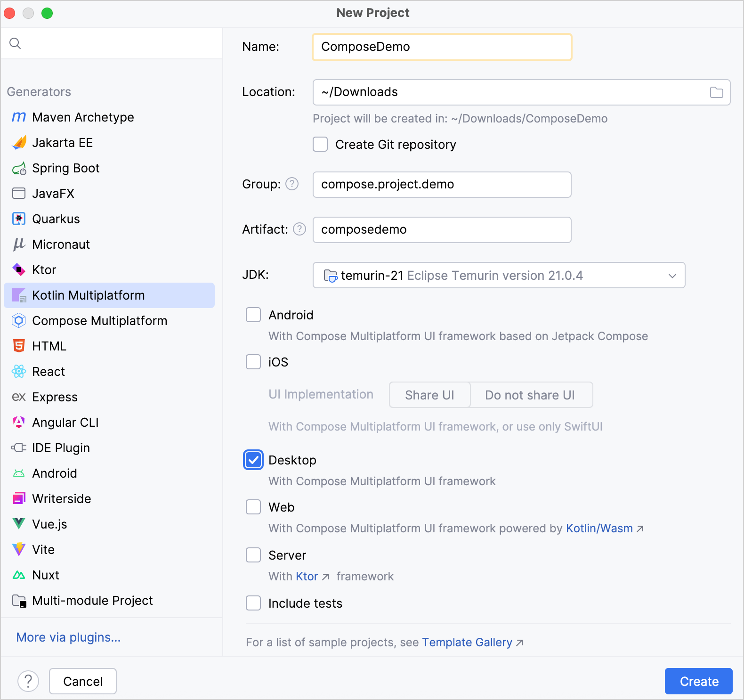Viewport: 744px width, 700px height.
Task: Click the Writerside icon
Action: (x=19, y=498)
